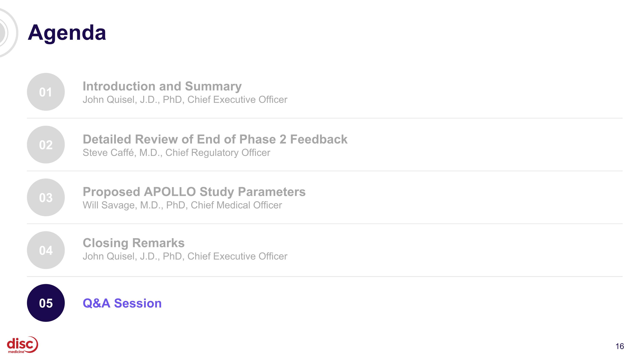
Task: Click John Quisel subtitle under Closing Remarks
Action: point(185,256)
